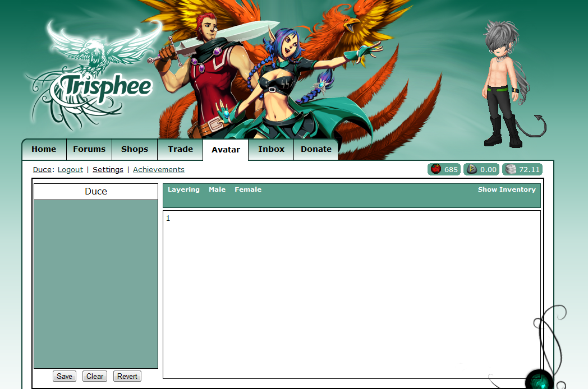588x389 pixels.
Task: Go to the Forums tab
Action: point(89,150)
